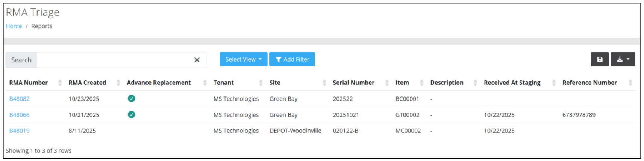Image resolution: width=644 pixels, height=161 pixels.
Task: Select the 10/23/2025 created date cell
Action: tap(84, 99)
